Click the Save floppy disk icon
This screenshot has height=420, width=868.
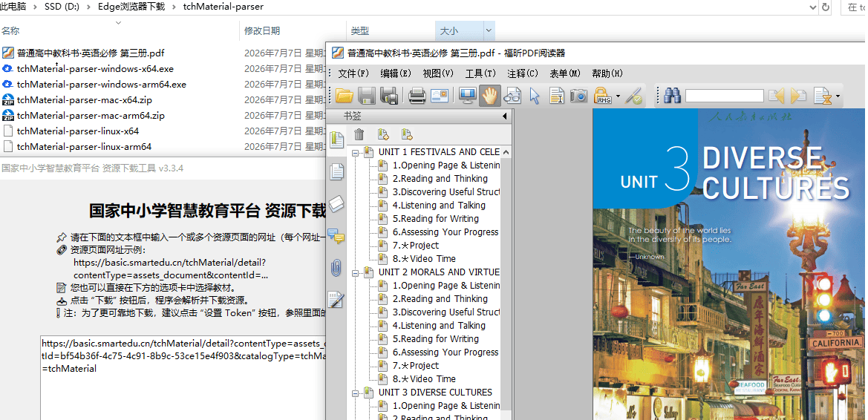[x=367, y=96]
